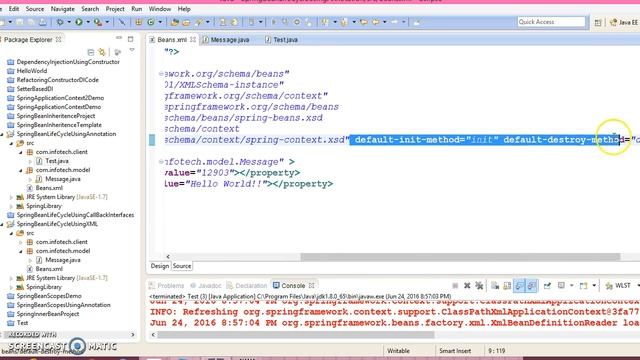Click the Smart Insert status bar entry
The image size is (640, 360).
(455, 351)
